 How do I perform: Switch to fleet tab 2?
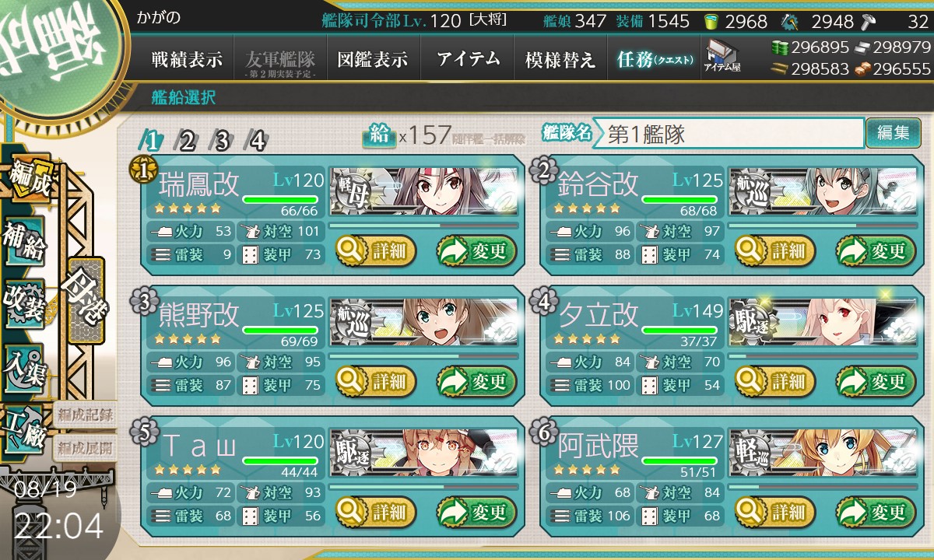click(187, 141)
